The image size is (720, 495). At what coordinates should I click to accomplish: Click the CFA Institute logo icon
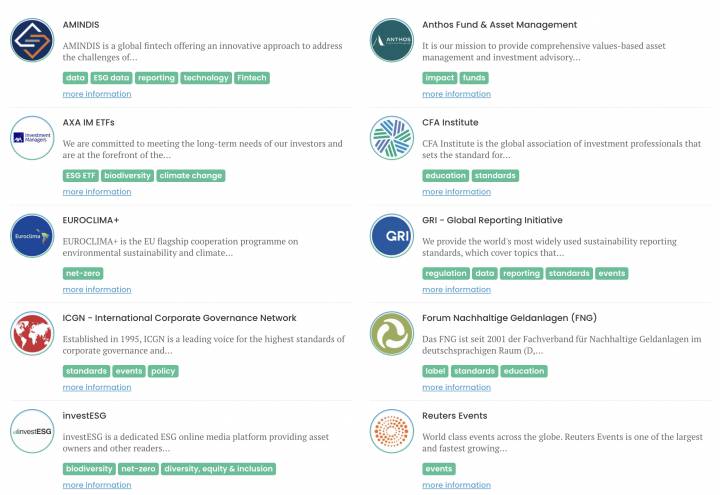pos(392,138)
